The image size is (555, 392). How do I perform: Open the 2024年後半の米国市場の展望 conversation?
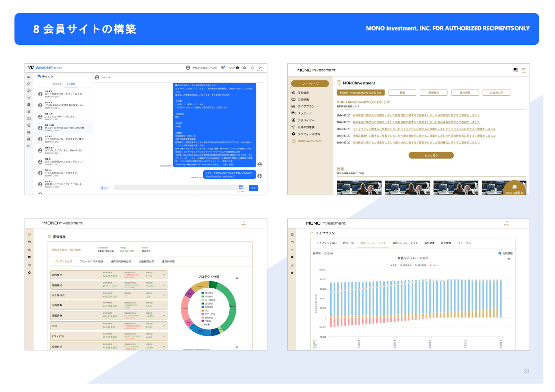tap(65, 105)
